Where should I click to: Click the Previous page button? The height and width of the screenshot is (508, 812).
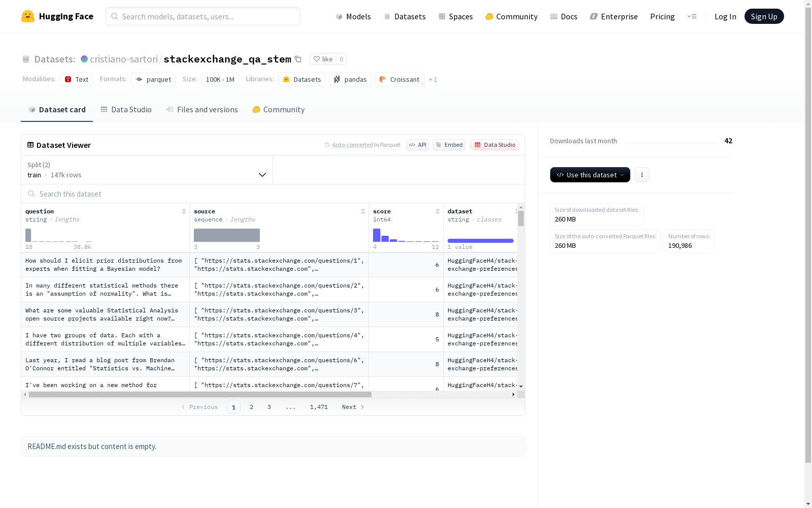pos(199,407)
